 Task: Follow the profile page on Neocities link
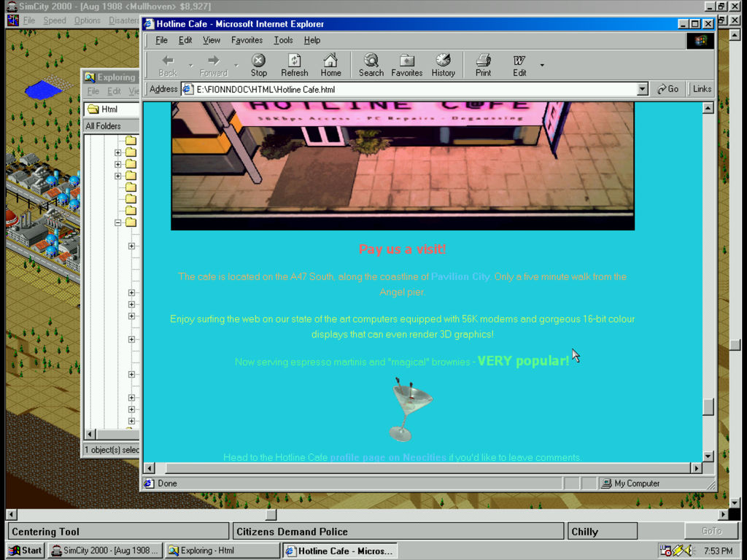[x=388, y=457]
